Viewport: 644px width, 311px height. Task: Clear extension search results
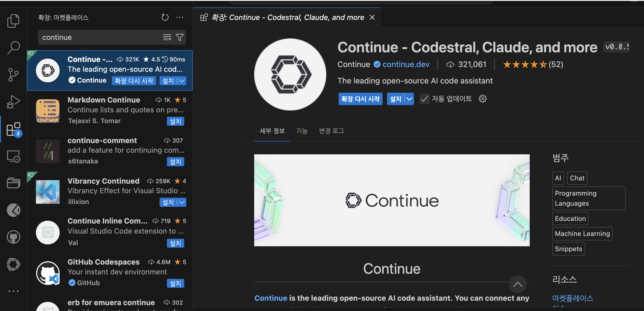click(x=167, y=38)
